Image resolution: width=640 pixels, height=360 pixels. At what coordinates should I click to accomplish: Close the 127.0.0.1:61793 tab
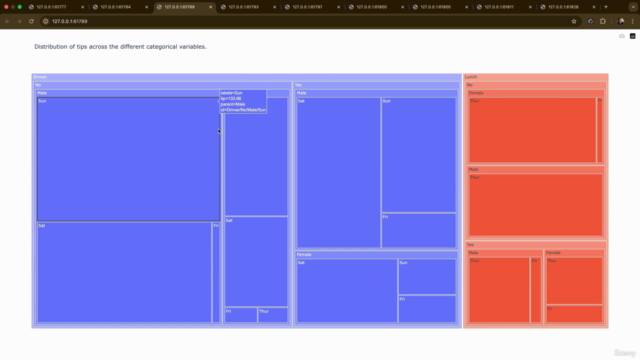coord(274,7)
